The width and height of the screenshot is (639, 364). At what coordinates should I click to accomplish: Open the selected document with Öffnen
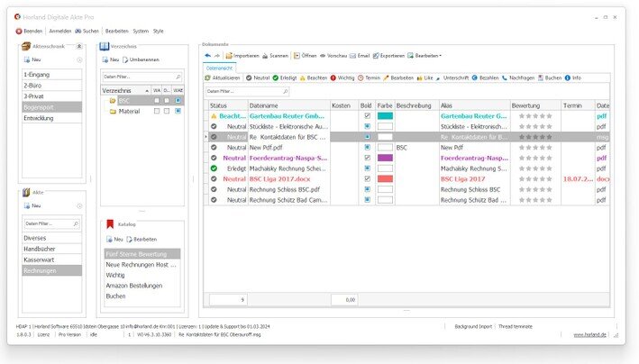pos(306,56)
